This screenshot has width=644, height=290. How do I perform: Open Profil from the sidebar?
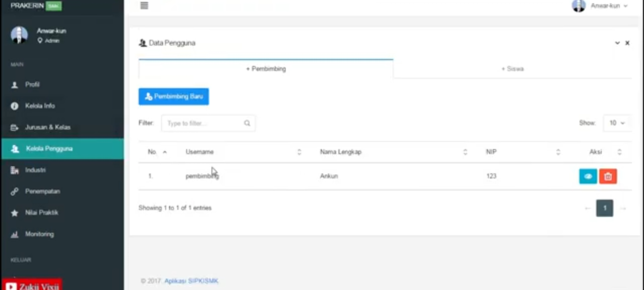pyautogui.click(x=32, y=85)
